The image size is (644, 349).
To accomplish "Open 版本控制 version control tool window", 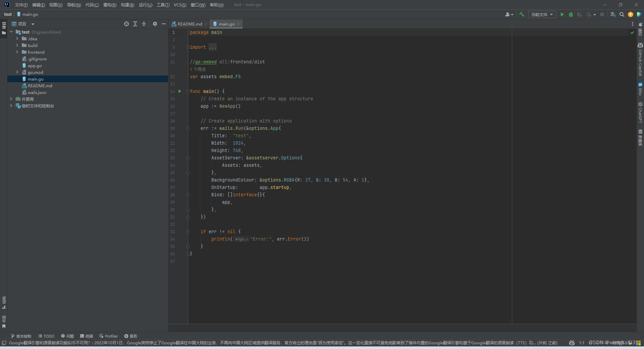I will pos(21,336).
